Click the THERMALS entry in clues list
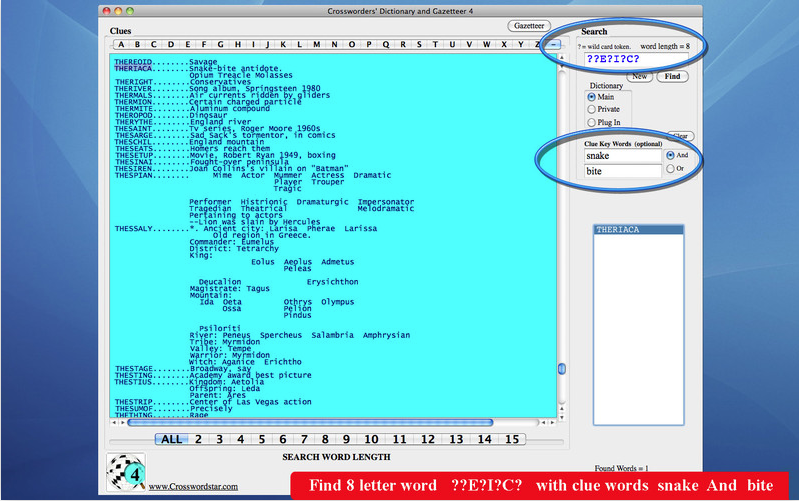This screenshot has width=799, height=501. pos(133,95)
